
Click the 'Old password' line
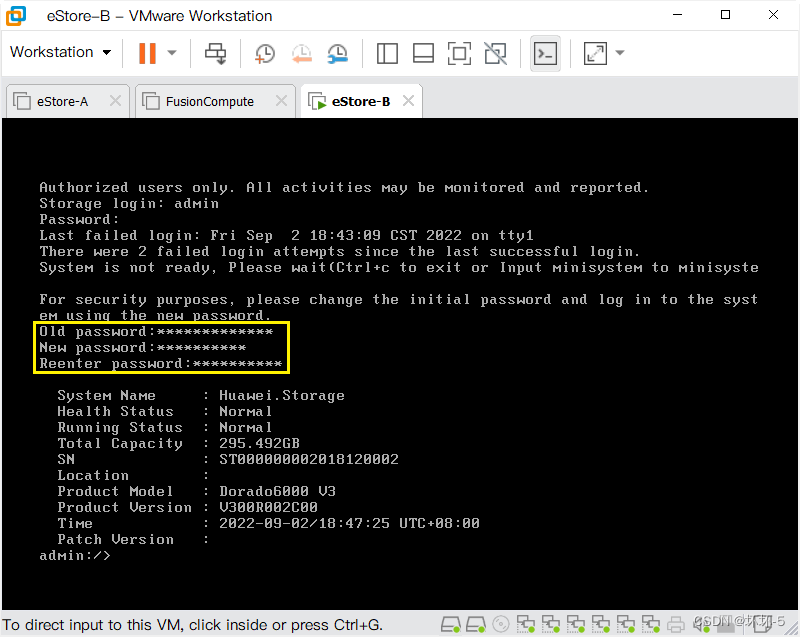click(156, 332)
